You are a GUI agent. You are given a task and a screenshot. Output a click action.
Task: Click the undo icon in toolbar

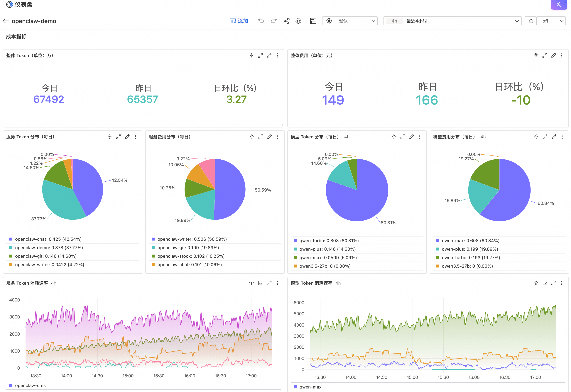point(261,21)
